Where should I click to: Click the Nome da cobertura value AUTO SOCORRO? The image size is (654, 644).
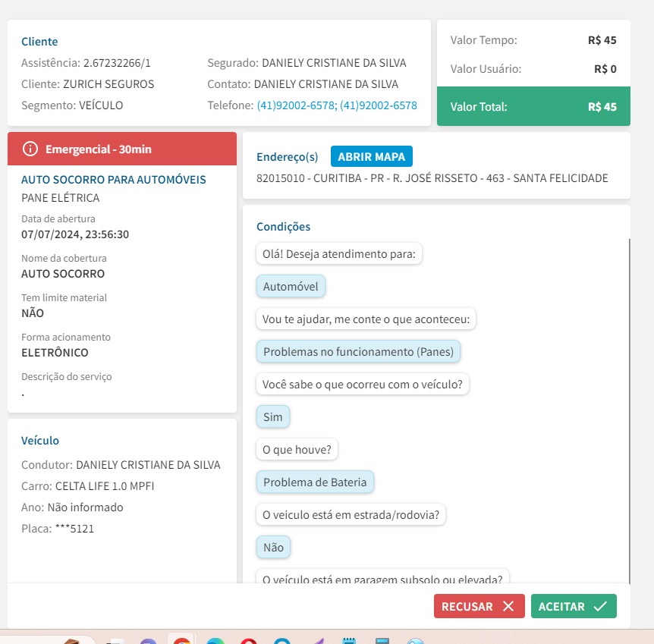[x=63, y=274]
